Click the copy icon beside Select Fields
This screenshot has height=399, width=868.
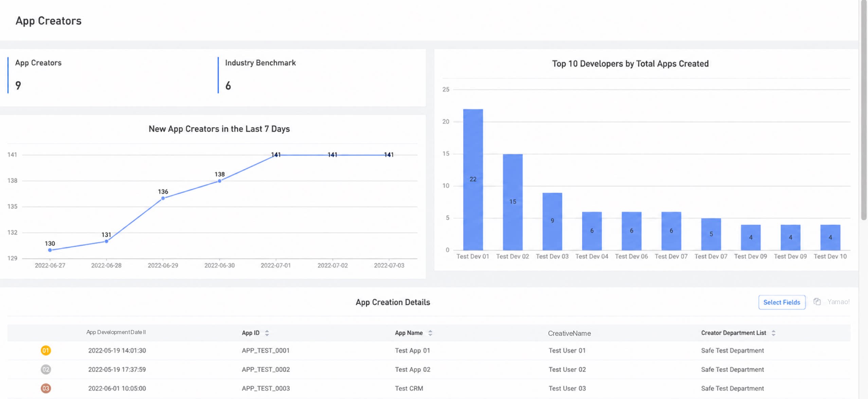point(817,301)
